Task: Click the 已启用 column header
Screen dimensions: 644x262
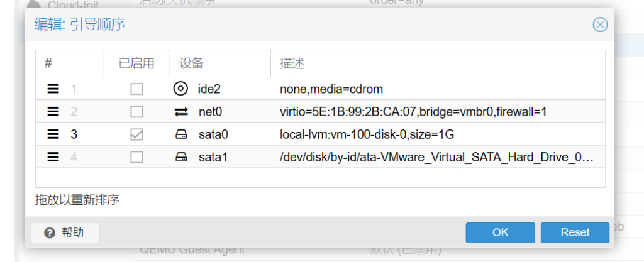Action: pyautogui.click(x=136, y=63)
